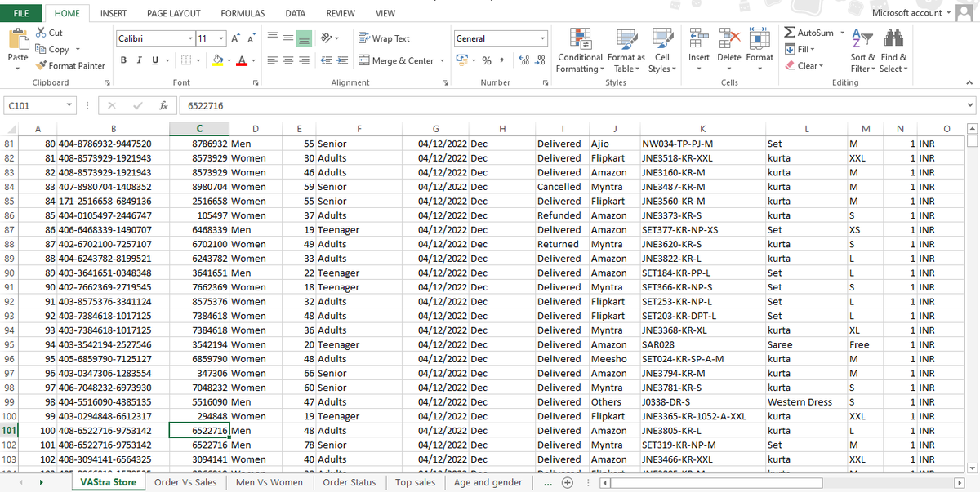Open the Fill Color dropdown arrow
The height and width of the screenshot is (492, 980).
pyautogui.click(x=229, y=60)
